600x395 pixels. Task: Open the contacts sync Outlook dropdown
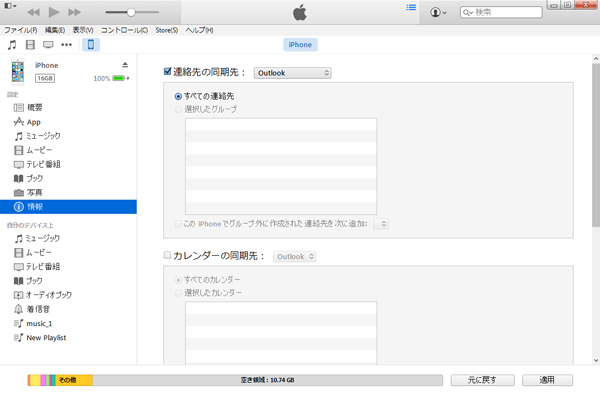coord(293,73)
